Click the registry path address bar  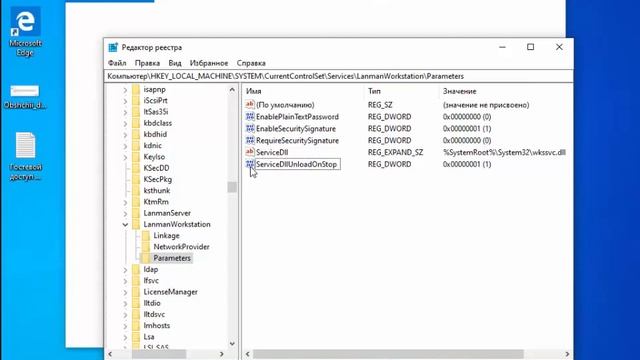(x=339, y=76)
